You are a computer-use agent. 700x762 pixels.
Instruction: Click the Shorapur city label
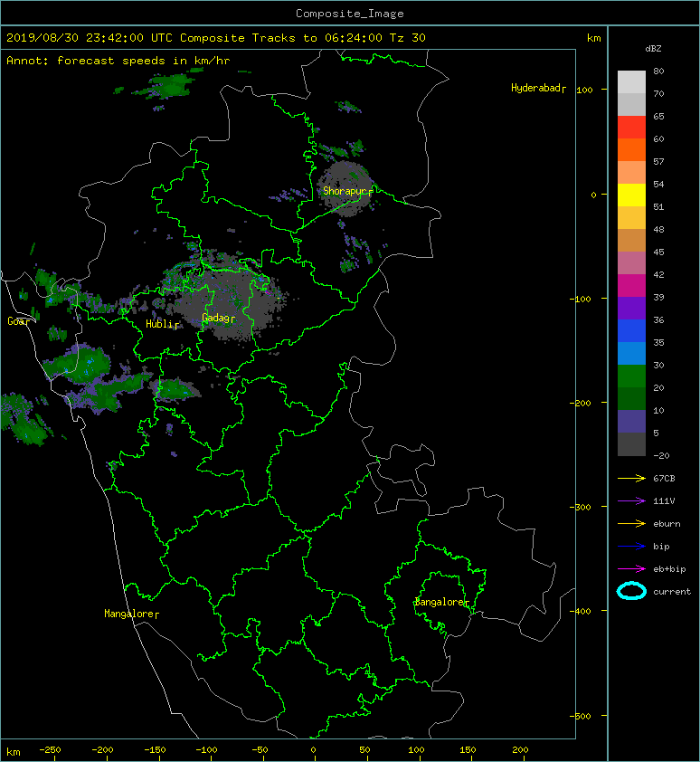tap(347, 191)
